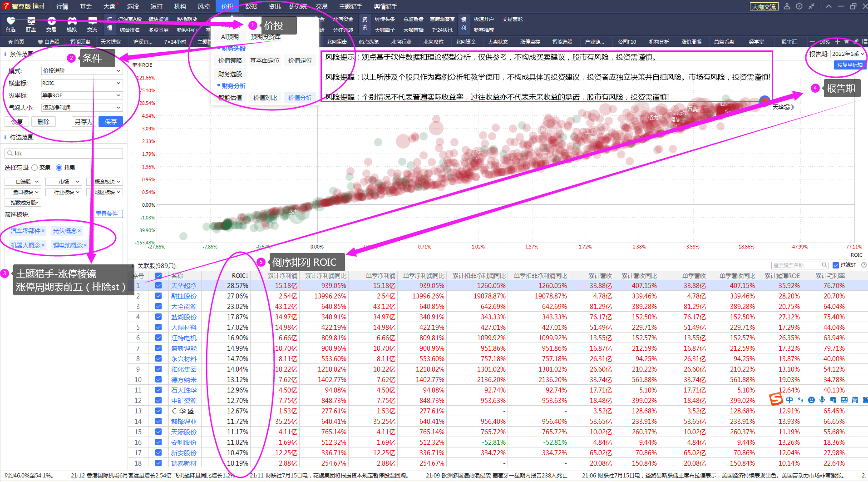Screen dimensions: 868x482
Task: Click IME emoji smiley icon
Action: 811,400
